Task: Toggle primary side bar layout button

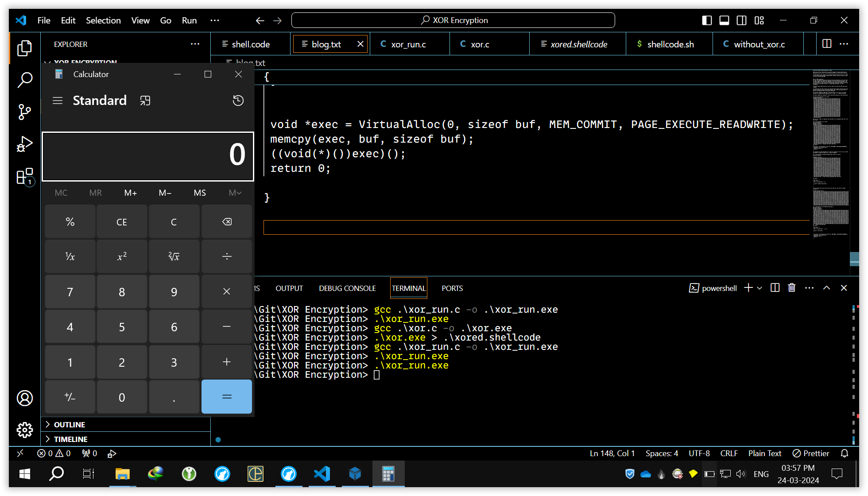Action: pos(707,20)
